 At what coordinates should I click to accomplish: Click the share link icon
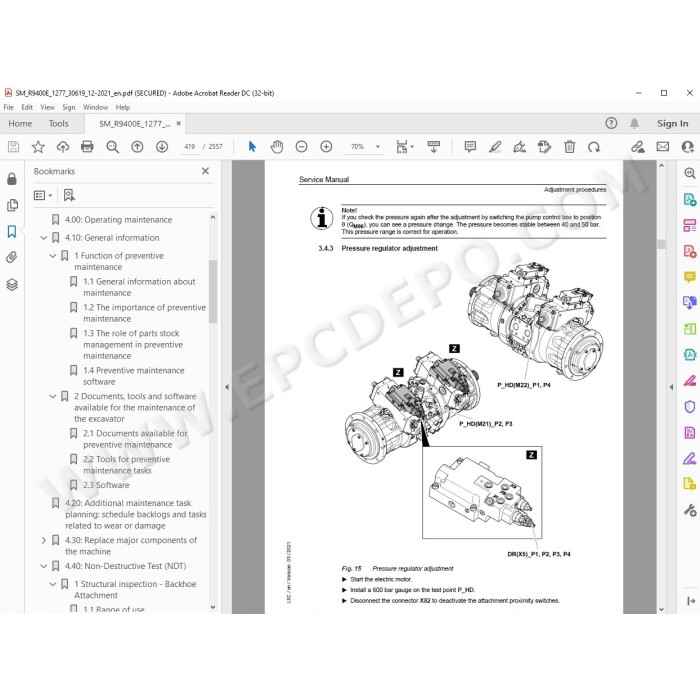(638, 147)
